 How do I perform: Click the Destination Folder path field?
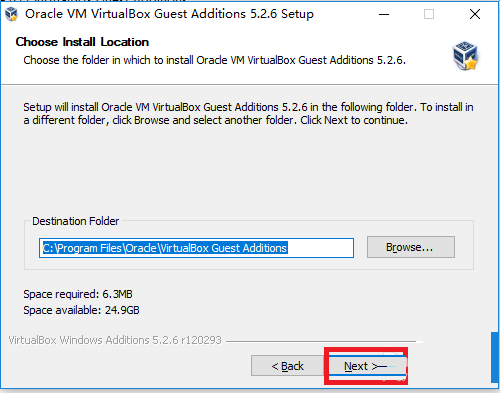point(196,248)
